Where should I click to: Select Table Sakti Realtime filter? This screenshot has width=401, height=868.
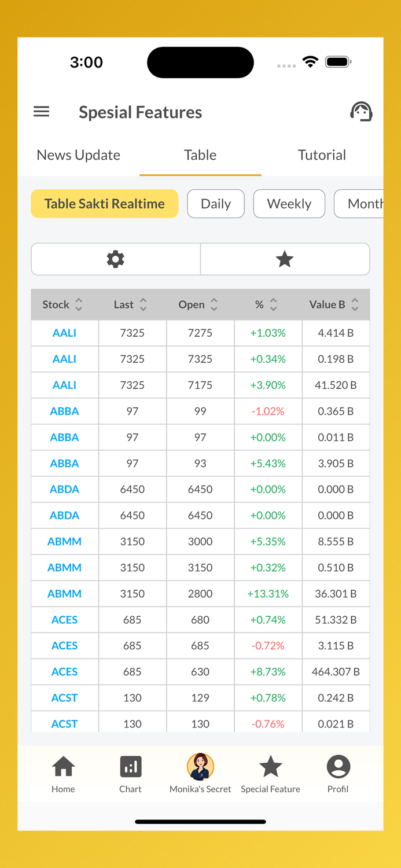coord(105,204)
